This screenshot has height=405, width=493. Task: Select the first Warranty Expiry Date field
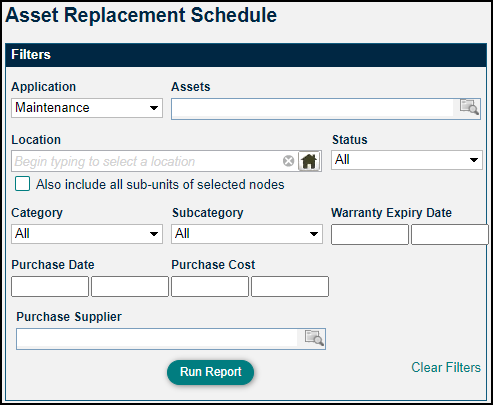[x=370, y=235]
